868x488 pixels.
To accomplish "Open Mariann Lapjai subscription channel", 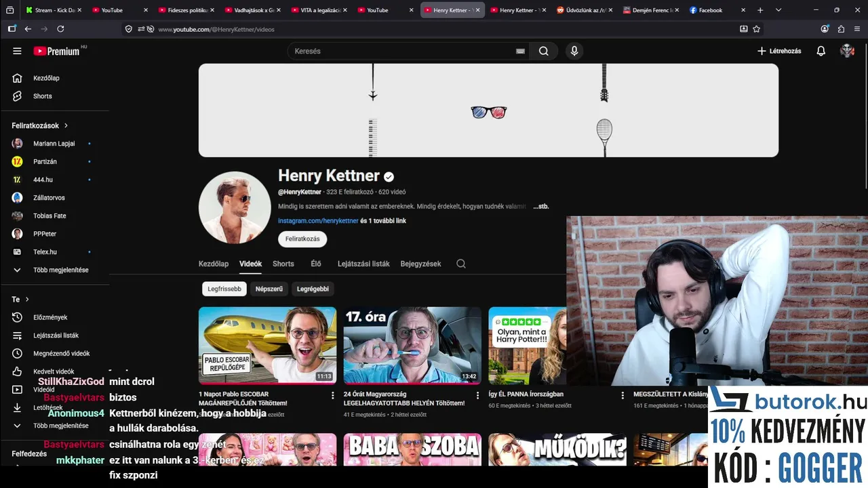I will click(x=54, y=144).
